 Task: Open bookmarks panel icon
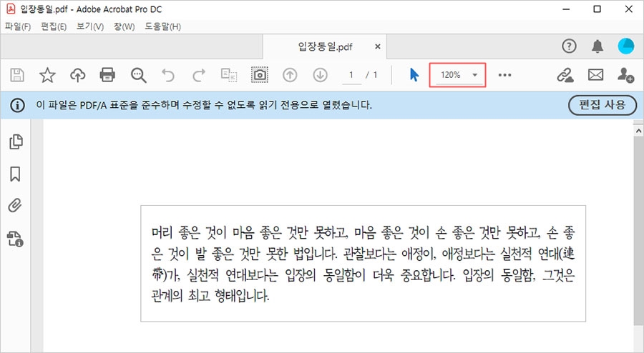(x=15, y=174)
